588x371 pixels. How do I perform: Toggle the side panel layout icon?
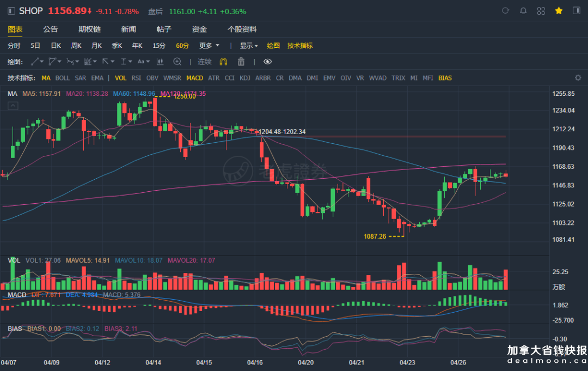point(576,11)
